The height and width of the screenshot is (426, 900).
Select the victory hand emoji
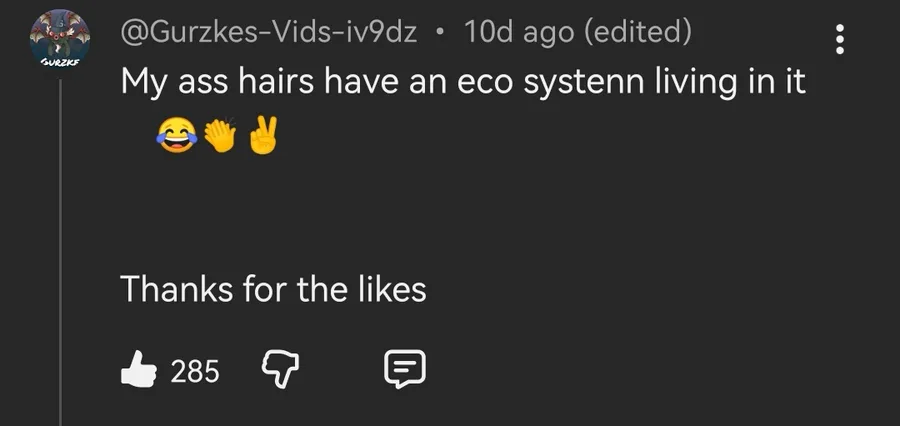coord(263,135)
